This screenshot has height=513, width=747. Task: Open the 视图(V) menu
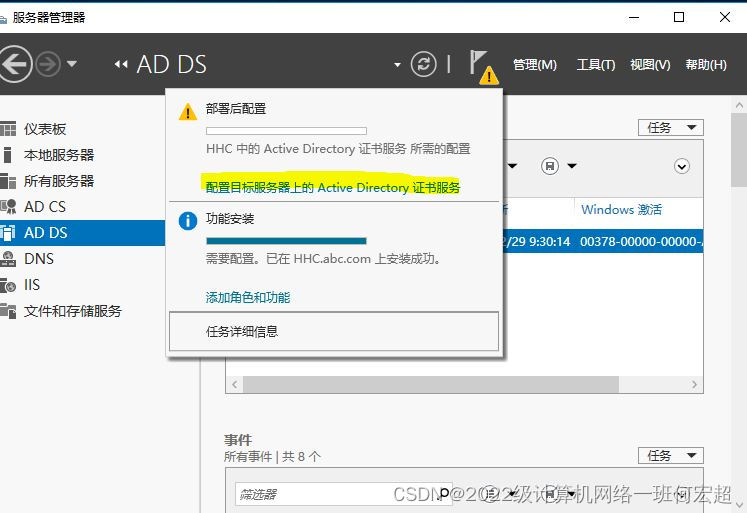click(x=650, y=64)
